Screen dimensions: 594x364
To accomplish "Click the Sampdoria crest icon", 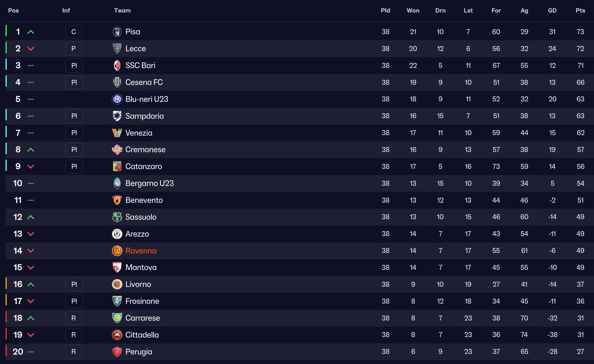I will [x=117, y=116].
